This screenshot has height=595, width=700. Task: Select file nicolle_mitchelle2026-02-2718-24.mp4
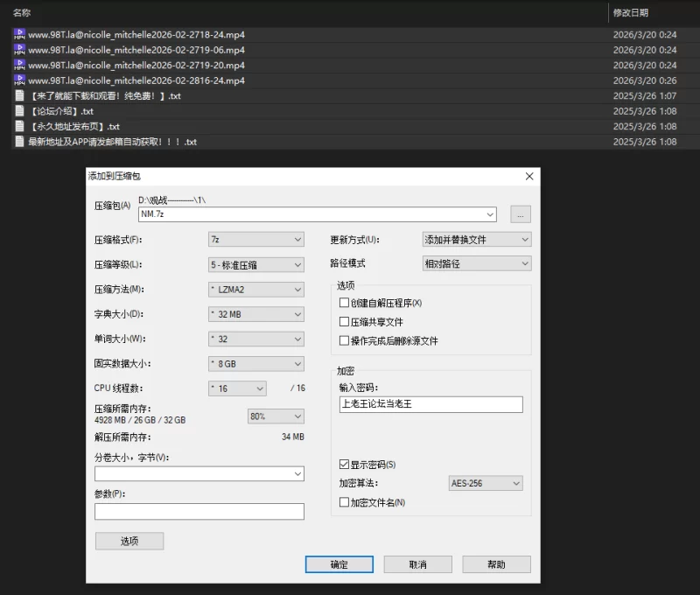(x=136, y=34)
